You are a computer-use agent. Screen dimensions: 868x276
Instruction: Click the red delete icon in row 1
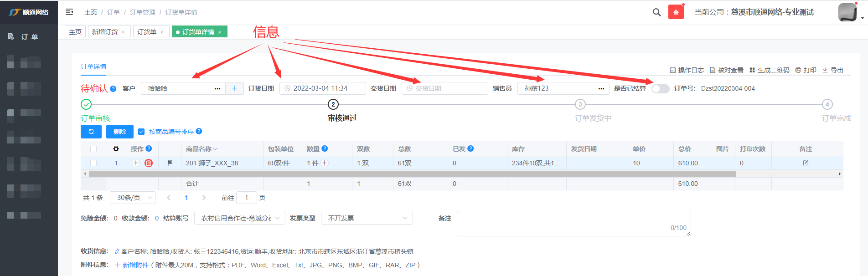tap(149, 163)
